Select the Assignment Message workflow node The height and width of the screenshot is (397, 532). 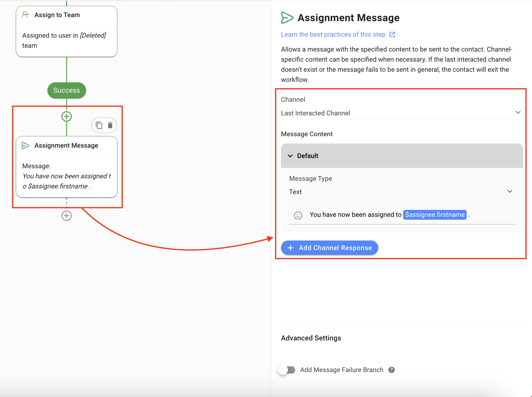coord(67,167)
